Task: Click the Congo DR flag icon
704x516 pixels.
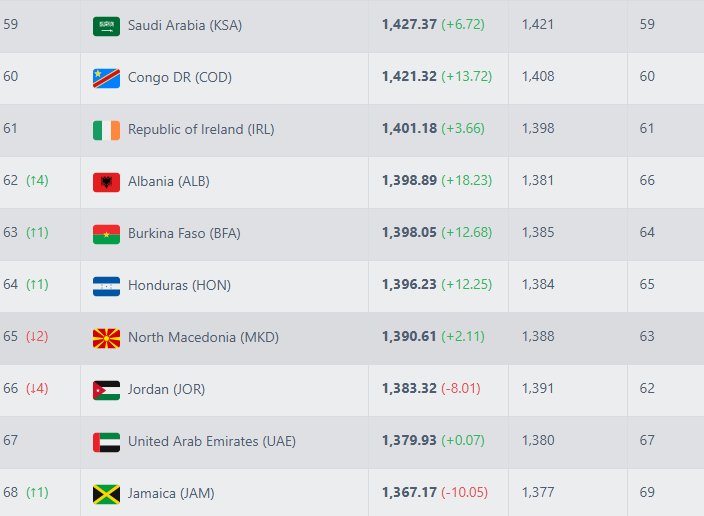Action: point(106,77)
